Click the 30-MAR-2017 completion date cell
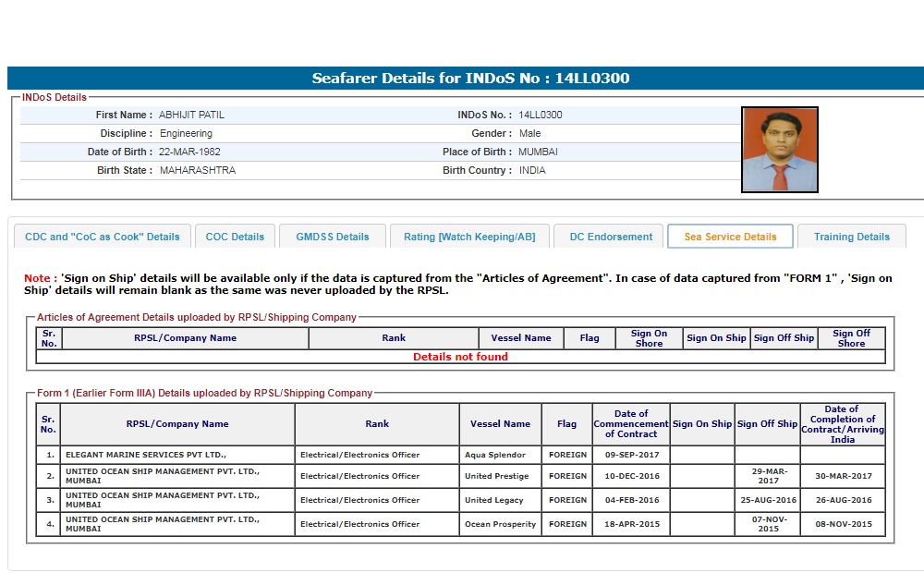This screenshot has height=573, width=924. [842, 476]
